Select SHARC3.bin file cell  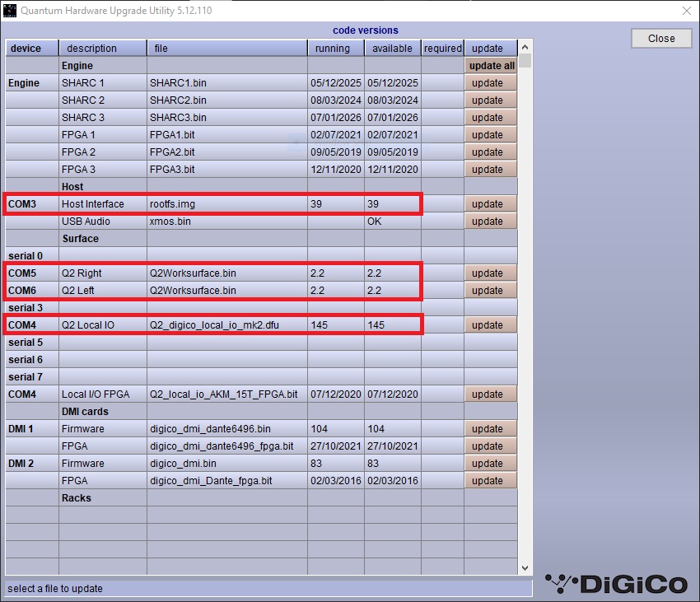pos(227,118)
